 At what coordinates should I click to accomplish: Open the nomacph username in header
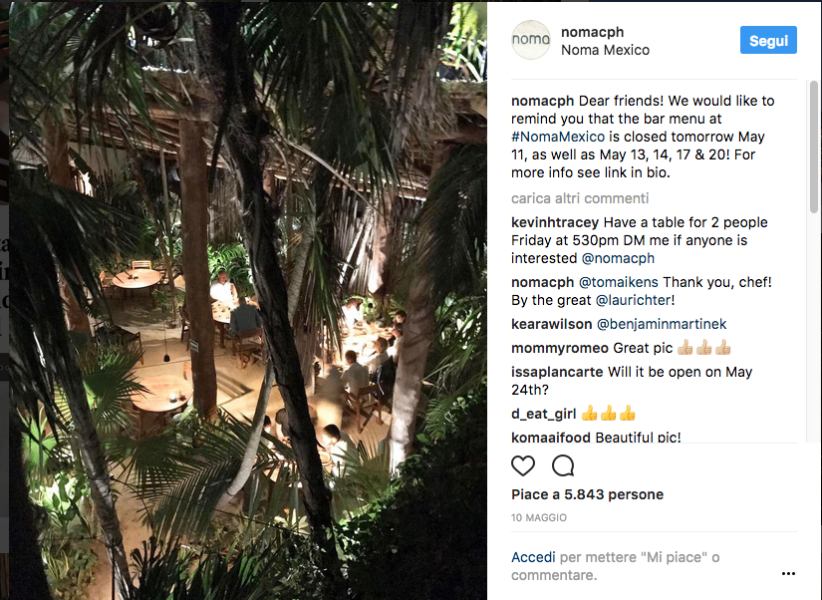point(594,31)
